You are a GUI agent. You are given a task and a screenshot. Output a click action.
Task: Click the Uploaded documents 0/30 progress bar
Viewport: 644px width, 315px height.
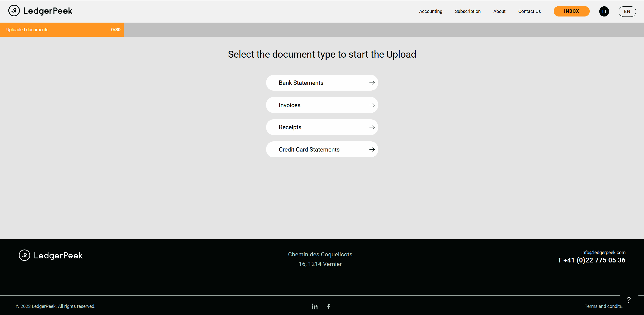tap(62, 29)
